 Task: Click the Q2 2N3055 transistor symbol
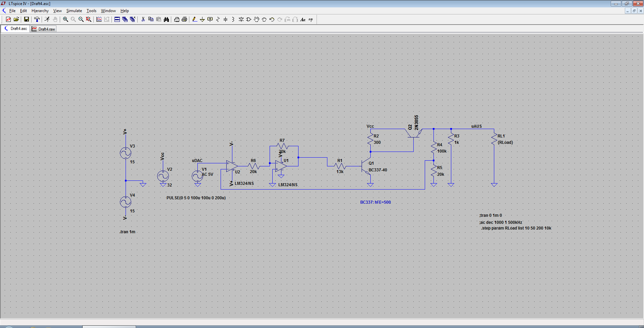414,134
